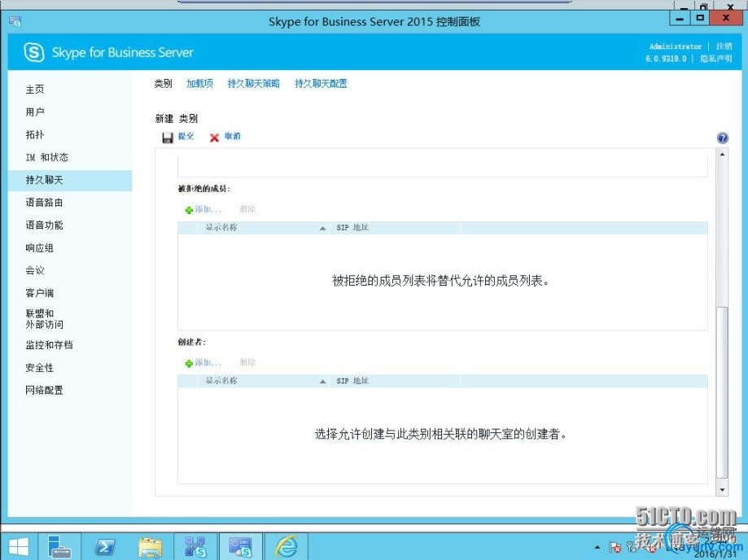Sort 创建者 table by 显示名称
The height and width of the screenshot is (560, 748).
coord(221,381)
